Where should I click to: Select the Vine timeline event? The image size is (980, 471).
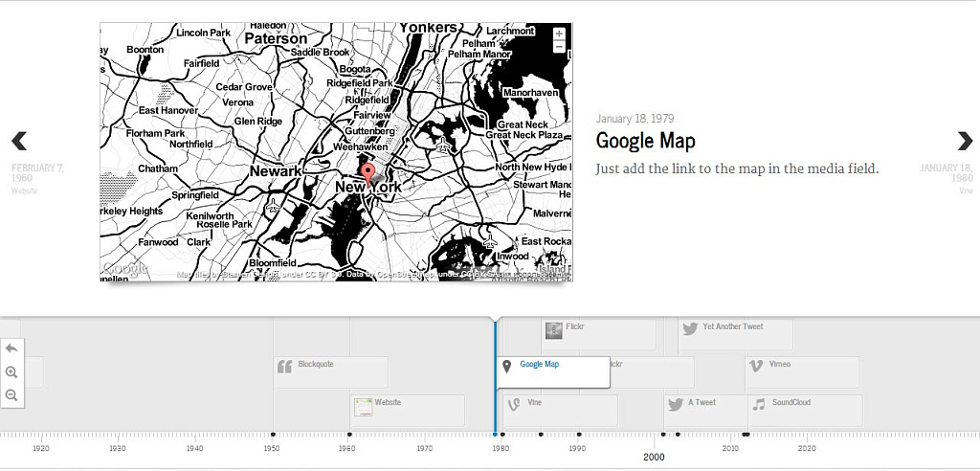click(560, 411)
